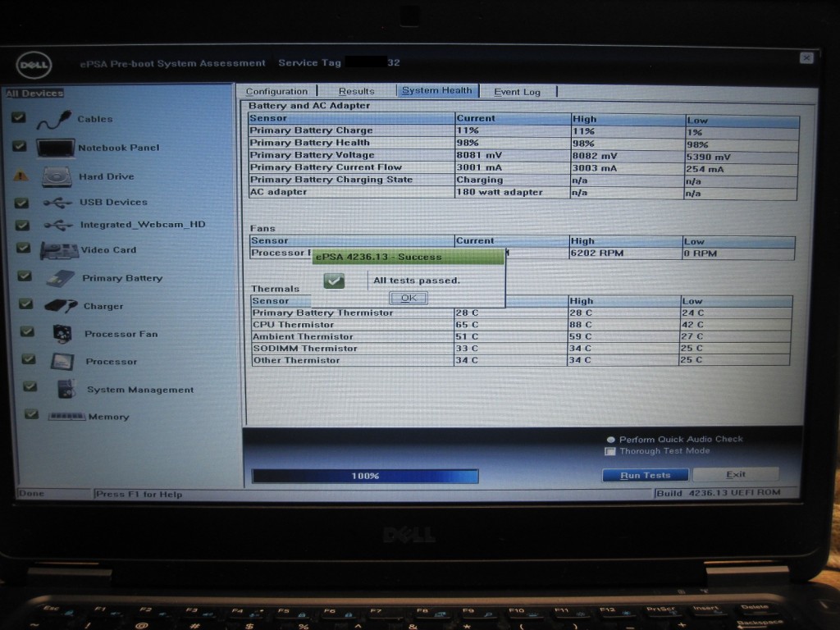Click the 100% progress bar
840x630 pixels.
point(365,476)
